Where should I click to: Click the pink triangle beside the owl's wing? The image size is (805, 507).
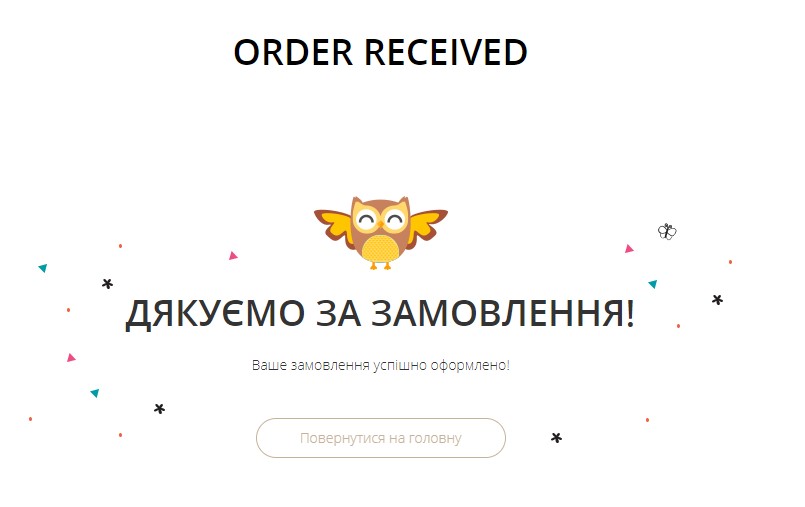(233, 256)
